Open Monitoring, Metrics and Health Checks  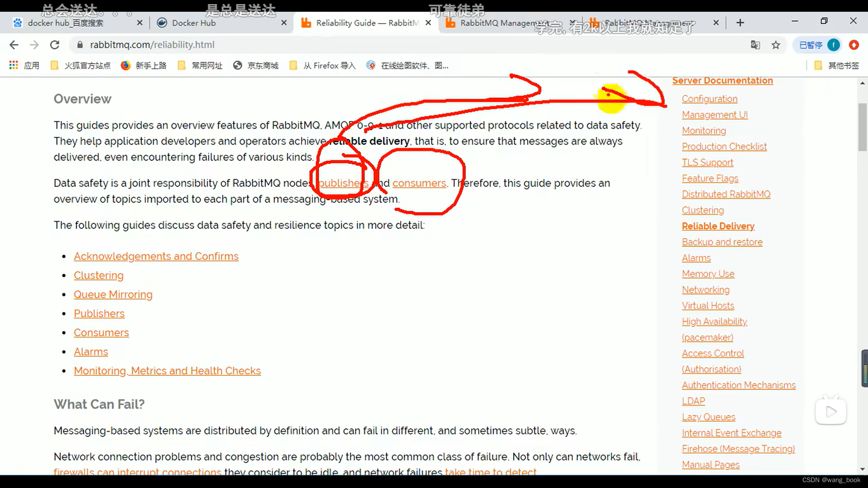(x=167, y=371)
